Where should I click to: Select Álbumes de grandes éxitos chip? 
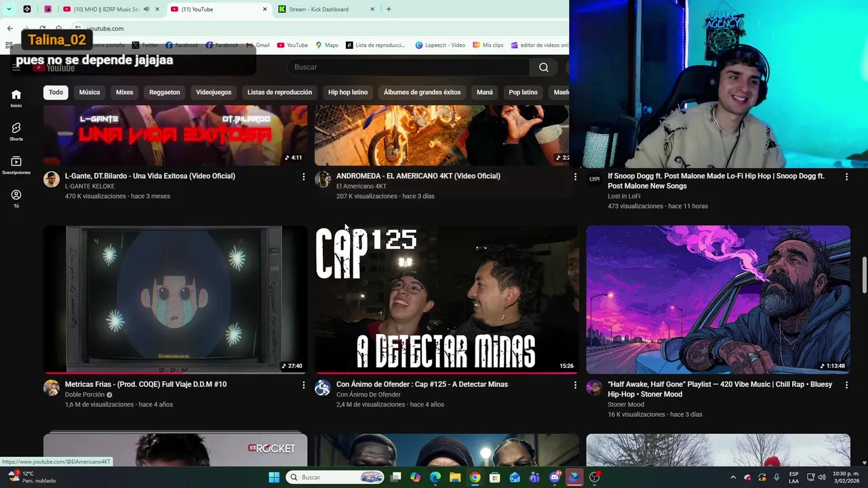[x=422, y=92]
